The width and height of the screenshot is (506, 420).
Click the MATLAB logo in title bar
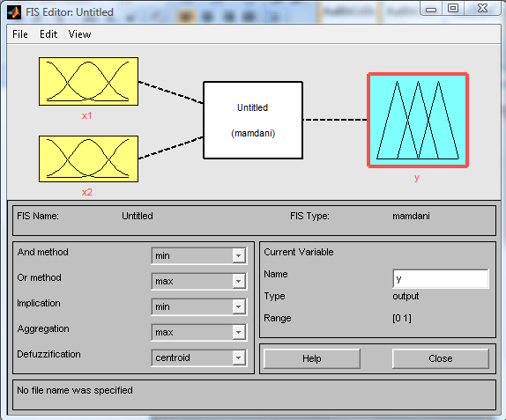point(14,12)
